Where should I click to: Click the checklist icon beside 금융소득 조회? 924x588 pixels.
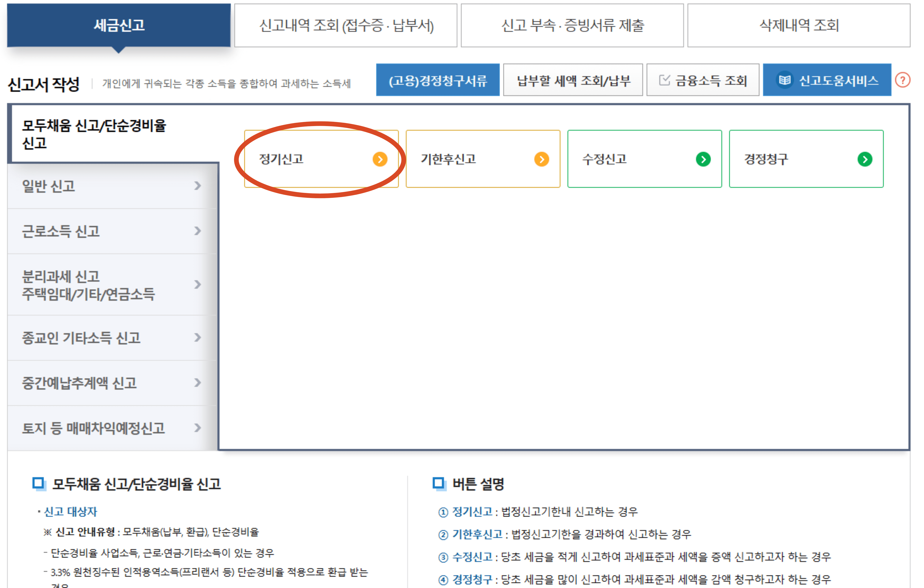click(665, 79)
